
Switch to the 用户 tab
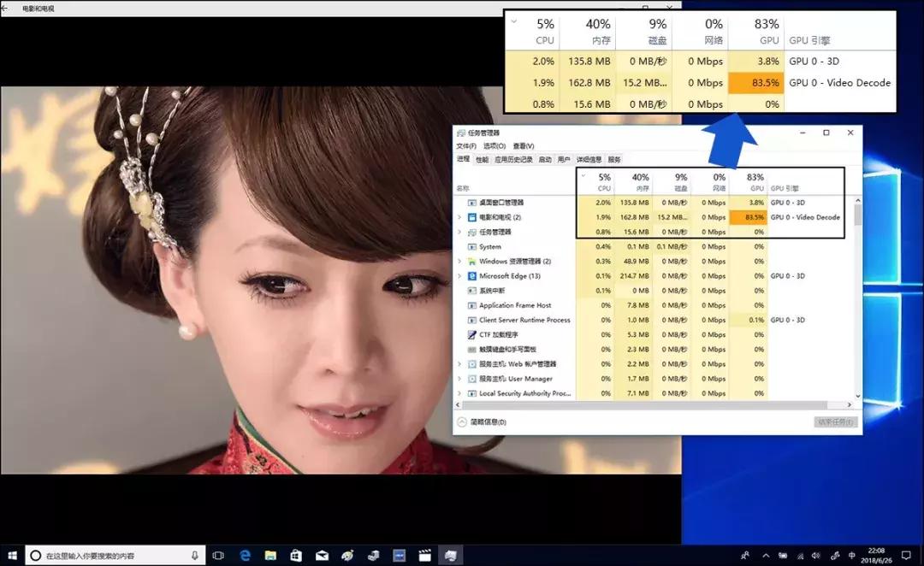(564, 160)
